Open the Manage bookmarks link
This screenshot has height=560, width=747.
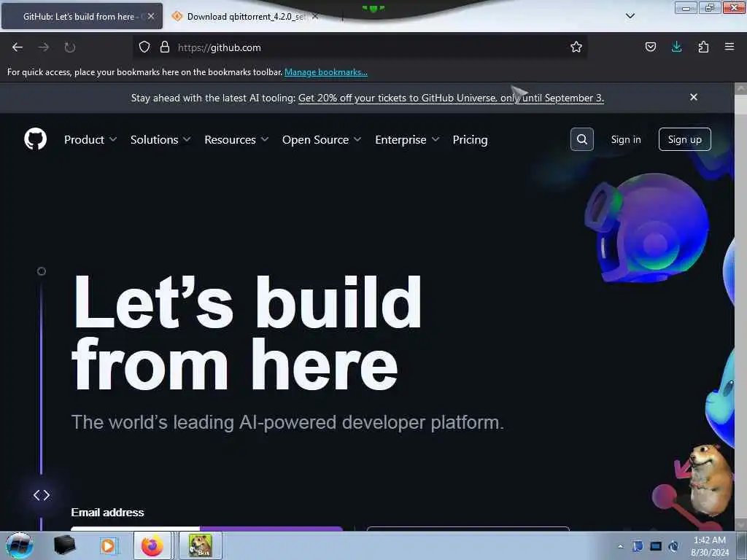(x=326, y=72)
